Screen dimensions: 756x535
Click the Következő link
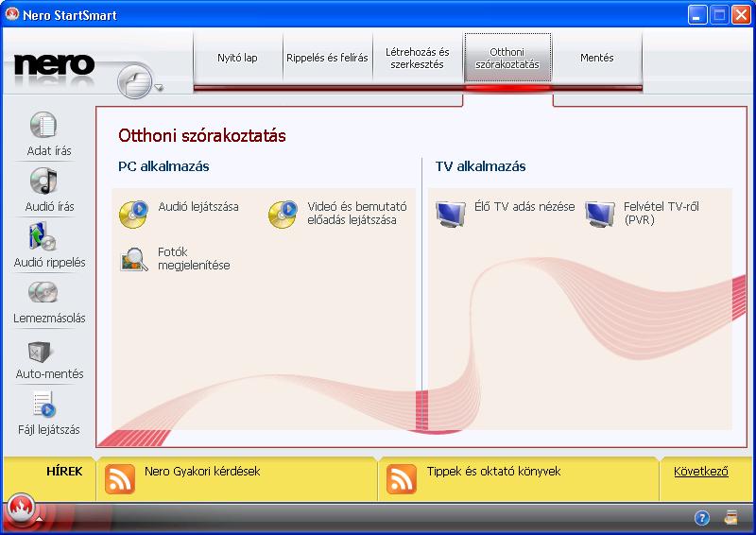(700, 472)
